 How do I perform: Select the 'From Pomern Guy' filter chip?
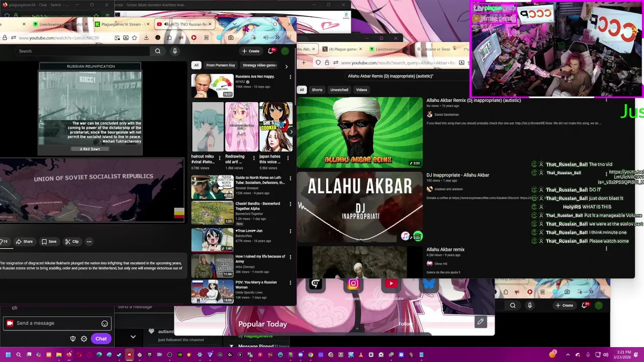220,65
